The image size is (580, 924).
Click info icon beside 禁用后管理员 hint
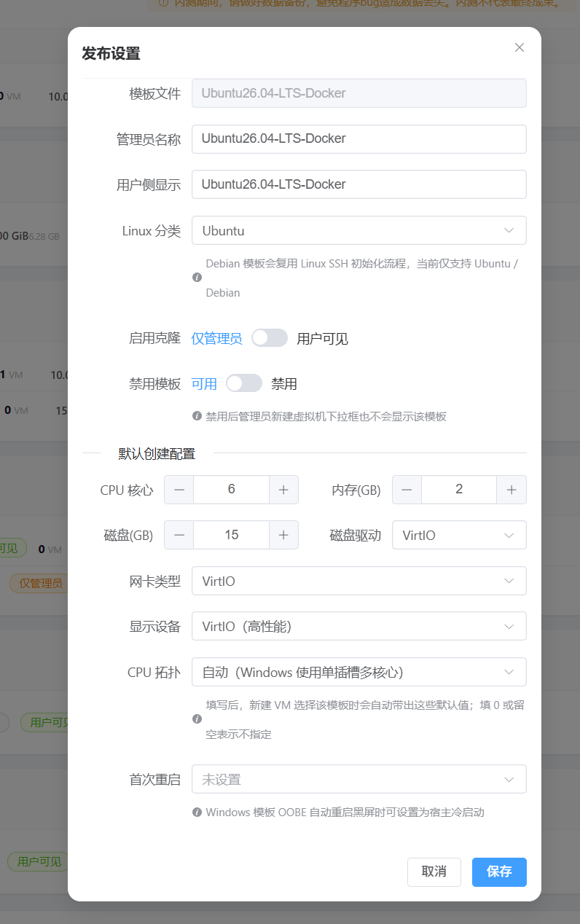click(197, 416)
